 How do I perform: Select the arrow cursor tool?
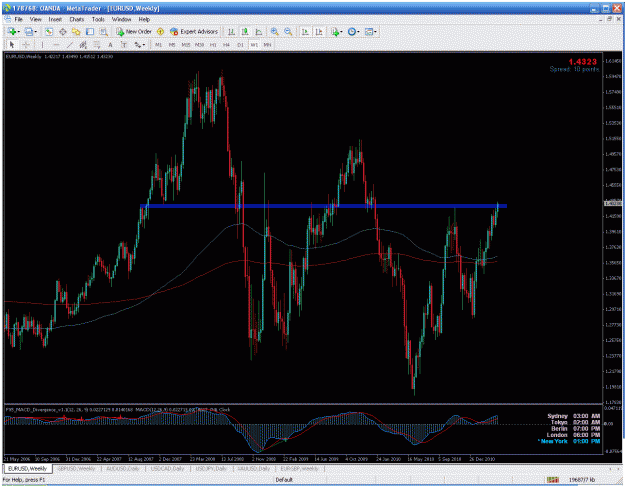point(12,45)
